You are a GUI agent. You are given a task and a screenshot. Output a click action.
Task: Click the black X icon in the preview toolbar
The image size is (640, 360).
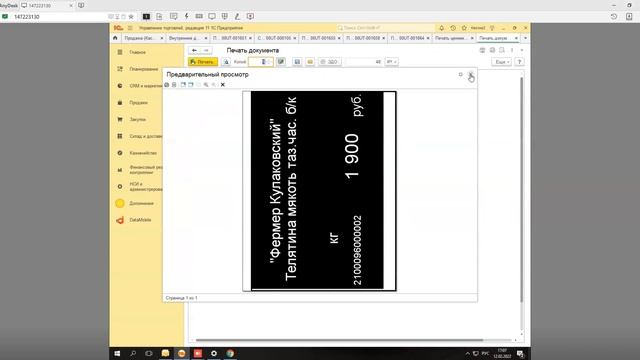tap(222, 84)
